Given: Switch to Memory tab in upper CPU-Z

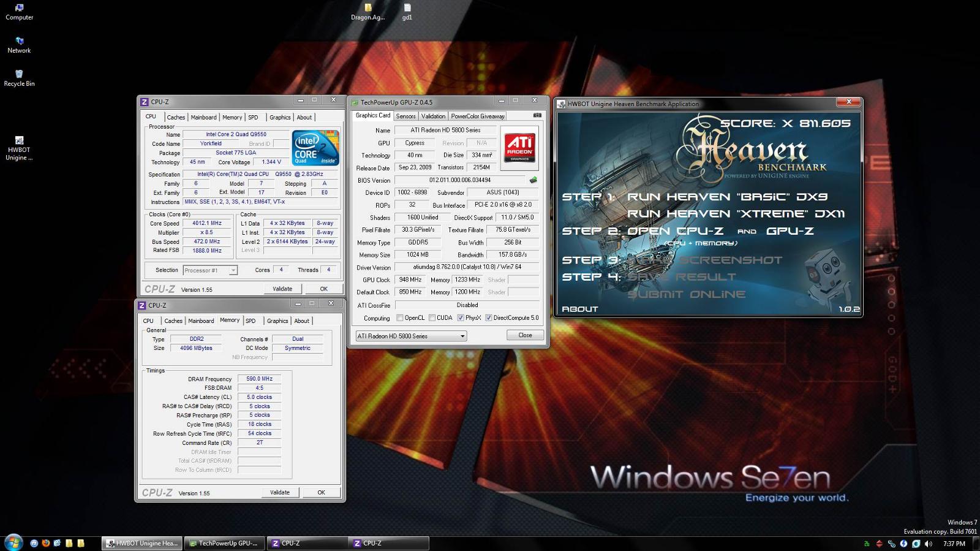Looking at the screenshot, I should 232,117.
